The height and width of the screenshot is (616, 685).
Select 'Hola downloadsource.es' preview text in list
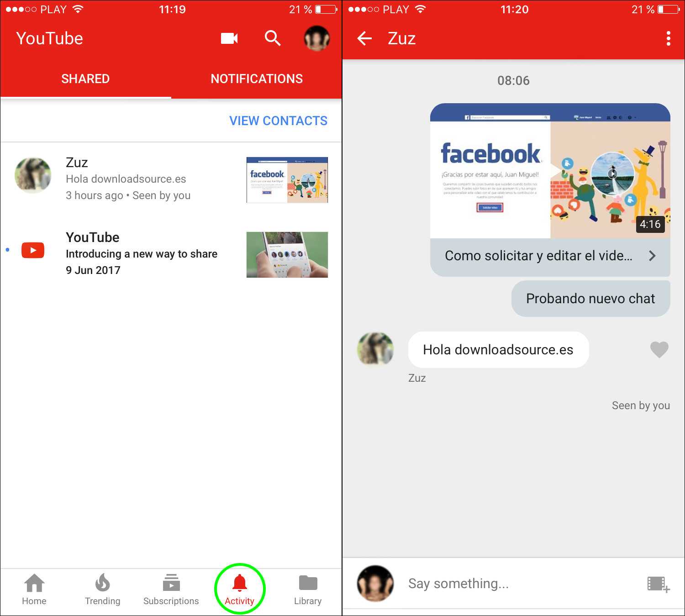[126, 179]
